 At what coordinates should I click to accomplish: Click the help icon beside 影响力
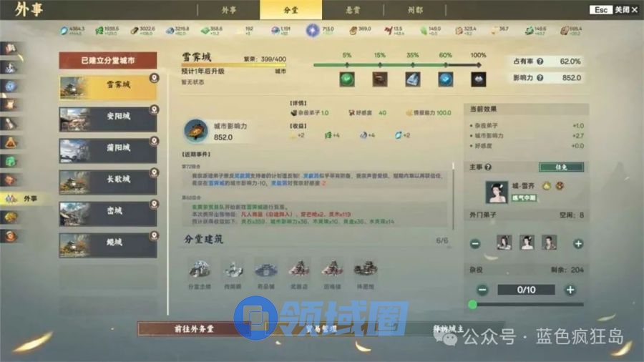[540, 77]
